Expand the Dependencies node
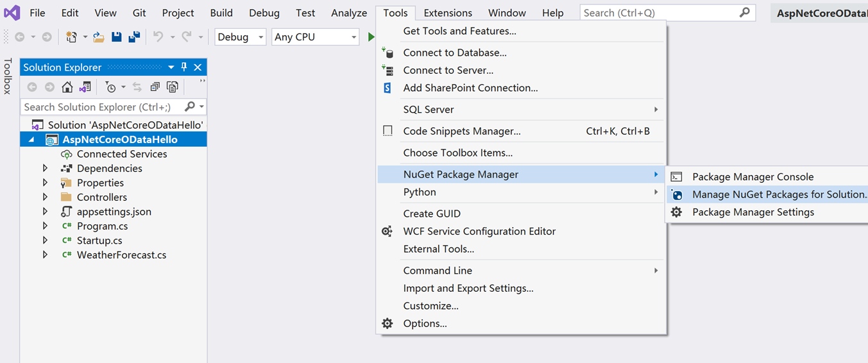Viewport: 868px width, 363px height. coord(45,168)
